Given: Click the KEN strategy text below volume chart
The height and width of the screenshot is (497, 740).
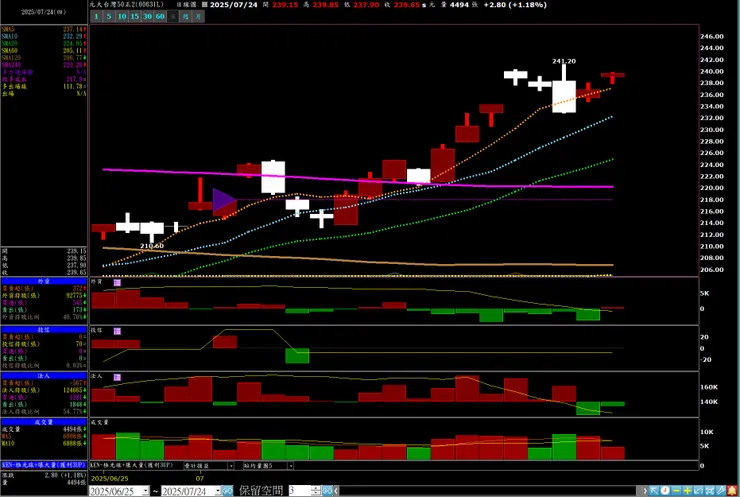Looking at the screenshot, I should coord(132,465).
